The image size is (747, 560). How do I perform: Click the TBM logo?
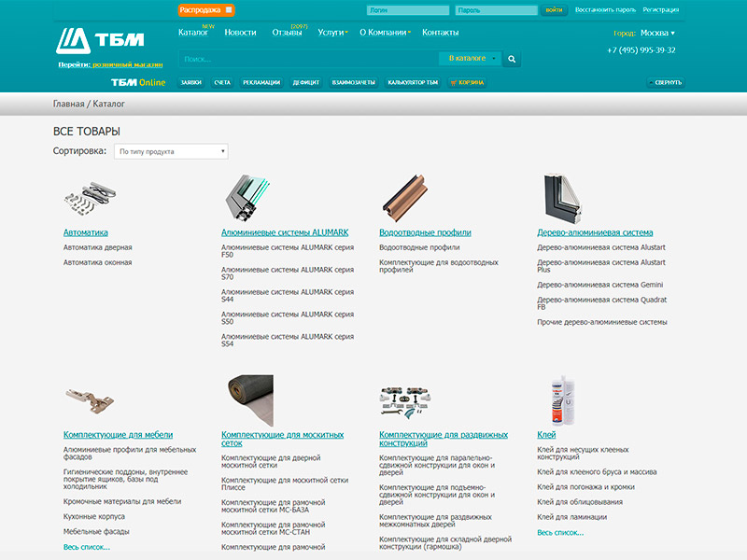click(x=100, y=42)
